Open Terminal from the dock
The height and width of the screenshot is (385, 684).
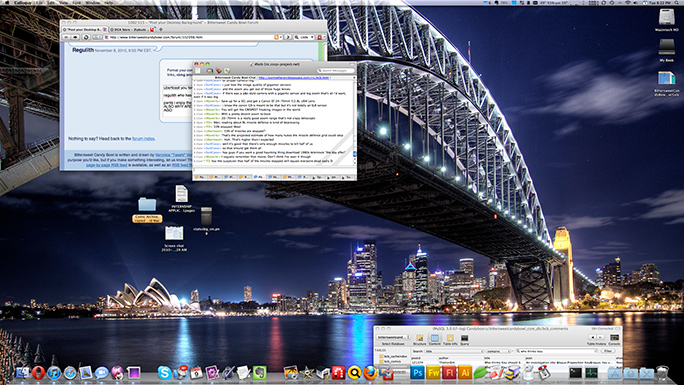click(575, 373)
